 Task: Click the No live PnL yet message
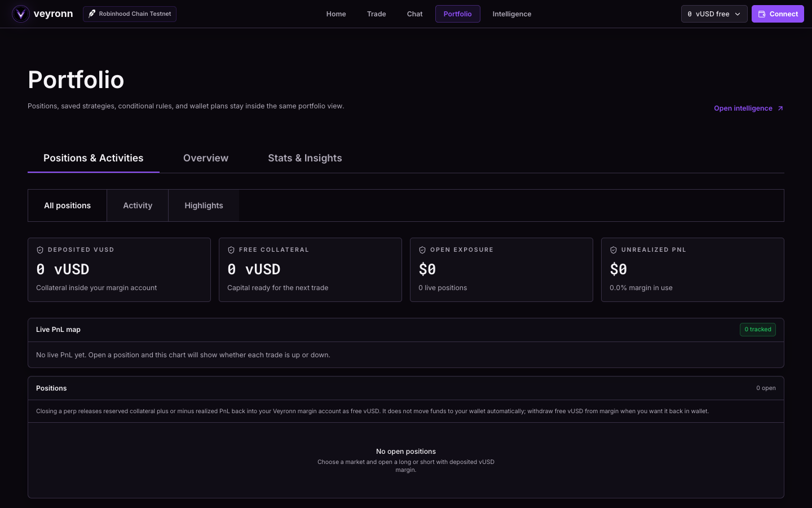point(183,355)
